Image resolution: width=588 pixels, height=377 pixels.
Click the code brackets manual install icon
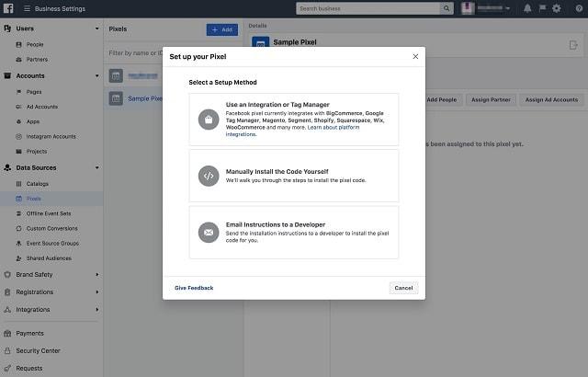(209, 176)
